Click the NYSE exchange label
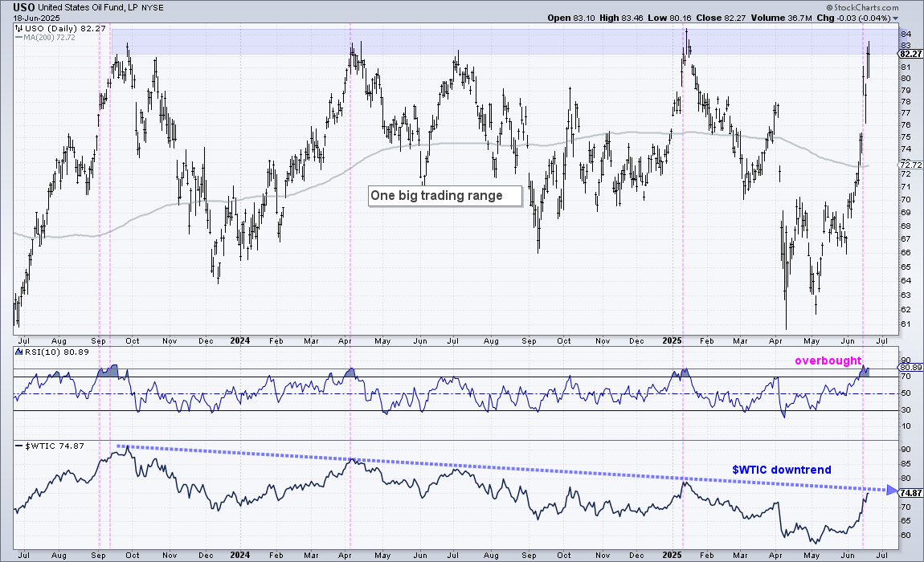The width and height of the screenshot is (924, 562). point(152,8)
